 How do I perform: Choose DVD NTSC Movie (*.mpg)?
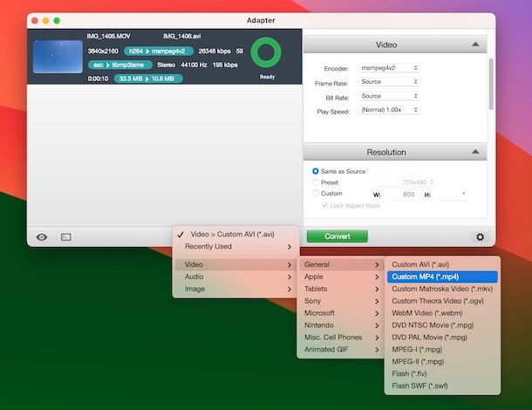pyautogui.click(x=442, y=325)
